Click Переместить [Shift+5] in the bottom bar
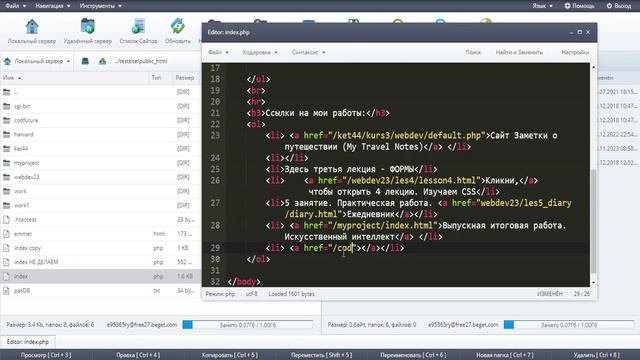Viewport: 640px width, 360px height. pyautogui.click(x=321, y=355)
